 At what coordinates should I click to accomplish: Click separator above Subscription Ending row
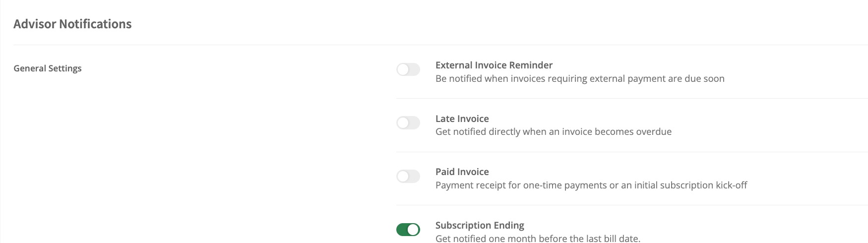click(x=632, y=205)
